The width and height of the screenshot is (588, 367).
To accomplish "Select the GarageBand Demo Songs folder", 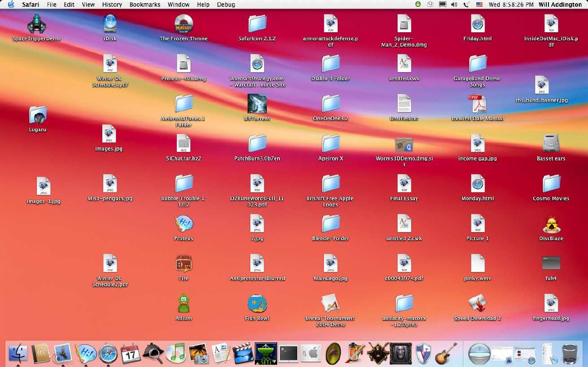I will click(x=478, y=64).
